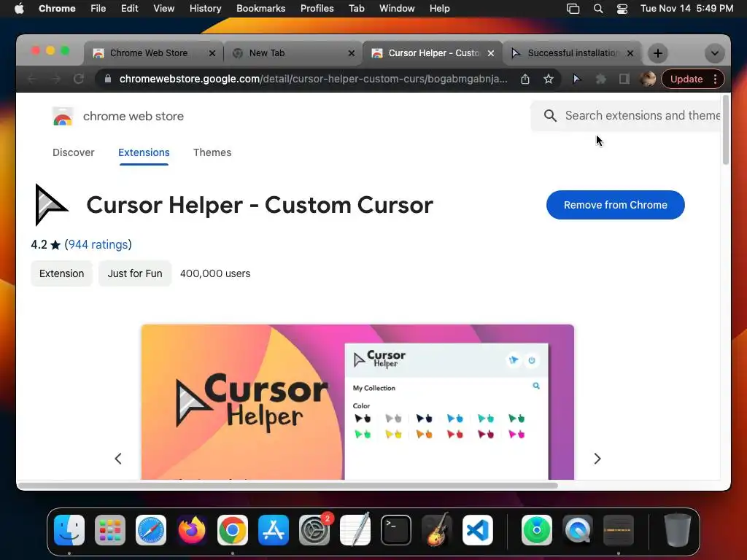The image size is (747, 560).
Task: Open the Cursor Helper extension toolbar icon
Action: [x=576, y=79]
